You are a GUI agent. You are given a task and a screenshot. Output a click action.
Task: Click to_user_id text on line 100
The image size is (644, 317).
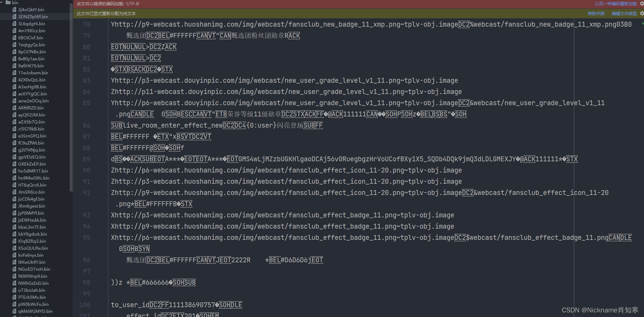click(130, 305)
